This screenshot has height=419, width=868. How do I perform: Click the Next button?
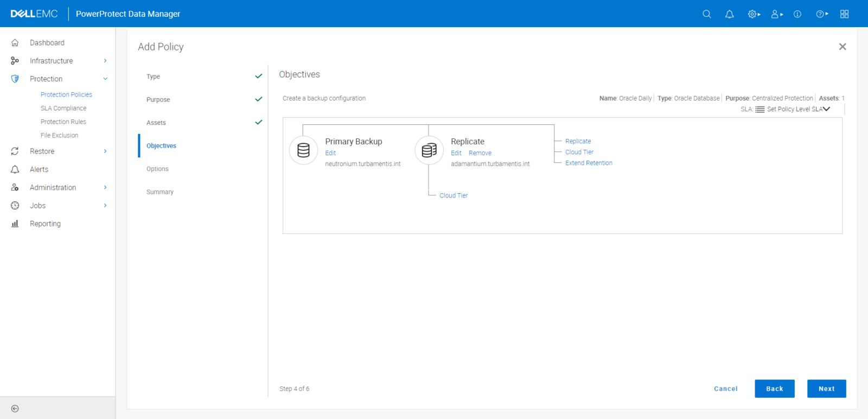(x=827, y=389)
